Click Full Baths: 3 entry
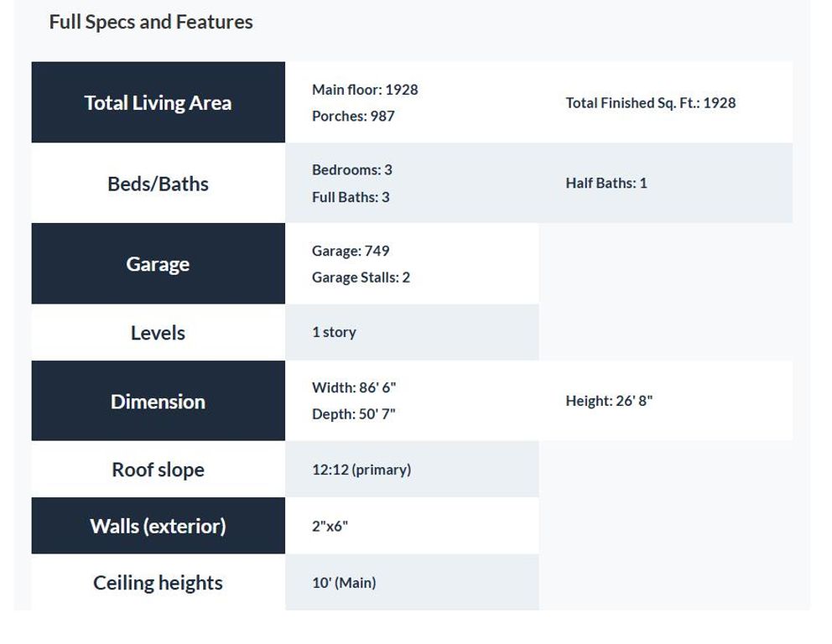 tap(351, 197)
